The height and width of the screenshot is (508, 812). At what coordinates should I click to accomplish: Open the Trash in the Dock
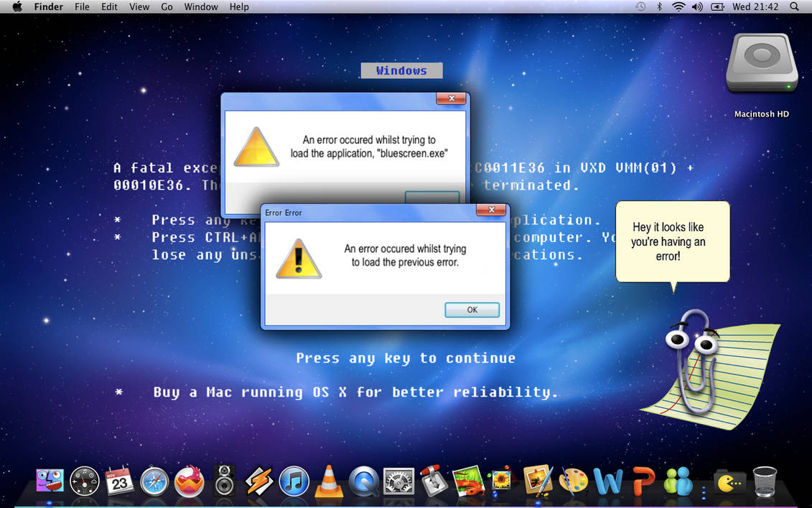[765, 481]
